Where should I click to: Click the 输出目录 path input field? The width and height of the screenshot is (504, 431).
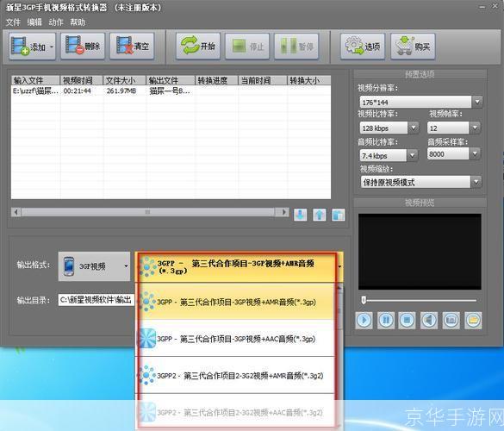pyautogui.click(x=96, y=300)
